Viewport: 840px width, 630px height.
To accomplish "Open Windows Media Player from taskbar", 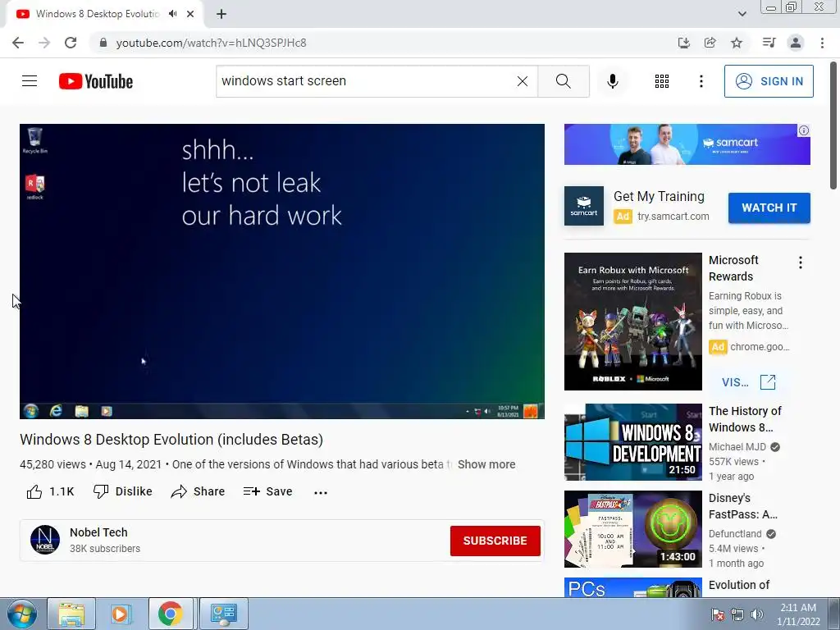I will [120, 614].
